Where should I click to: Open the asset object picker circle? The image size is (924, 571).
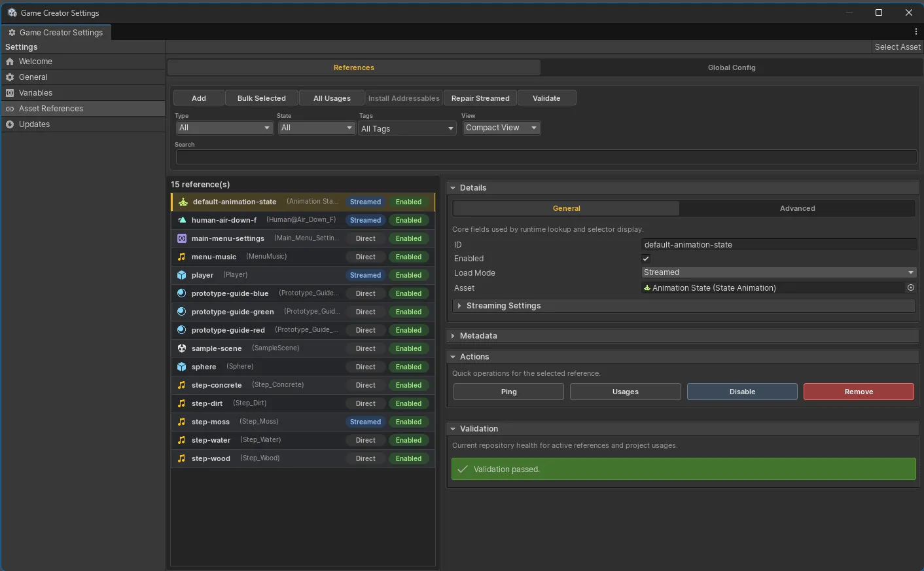point(910,287)
